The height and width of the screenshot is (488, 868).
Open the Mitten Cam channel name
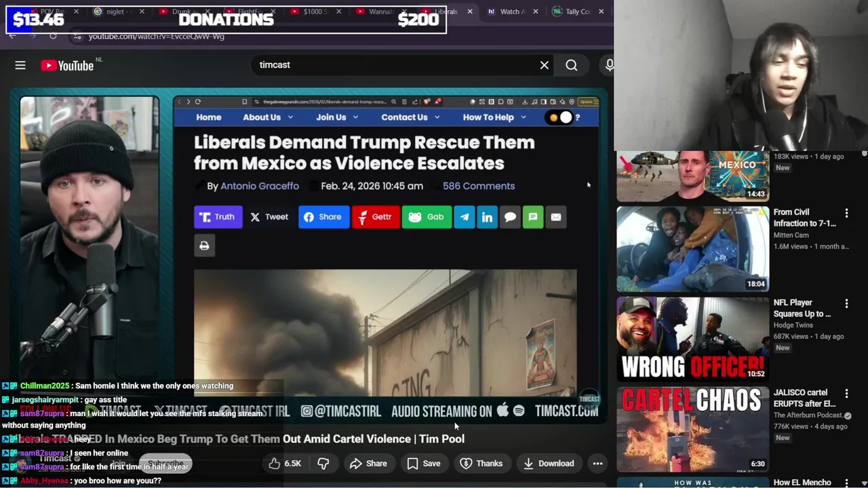(x=791, y=235)
